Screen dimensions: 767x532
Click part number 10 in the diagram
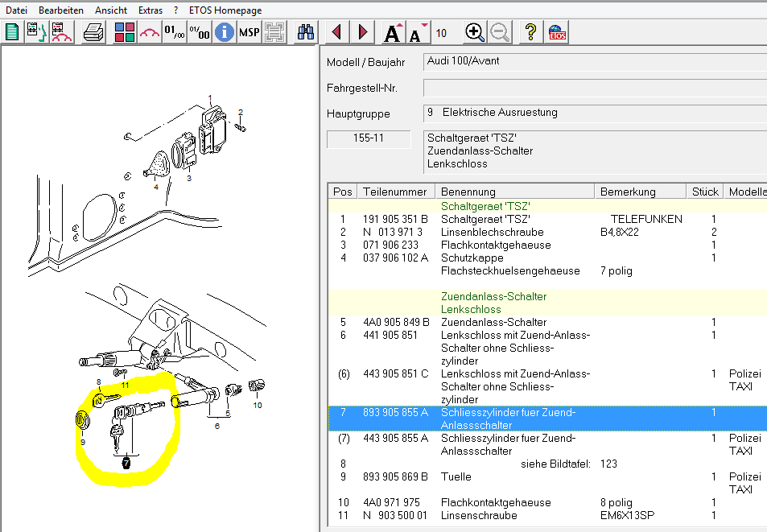258,405
